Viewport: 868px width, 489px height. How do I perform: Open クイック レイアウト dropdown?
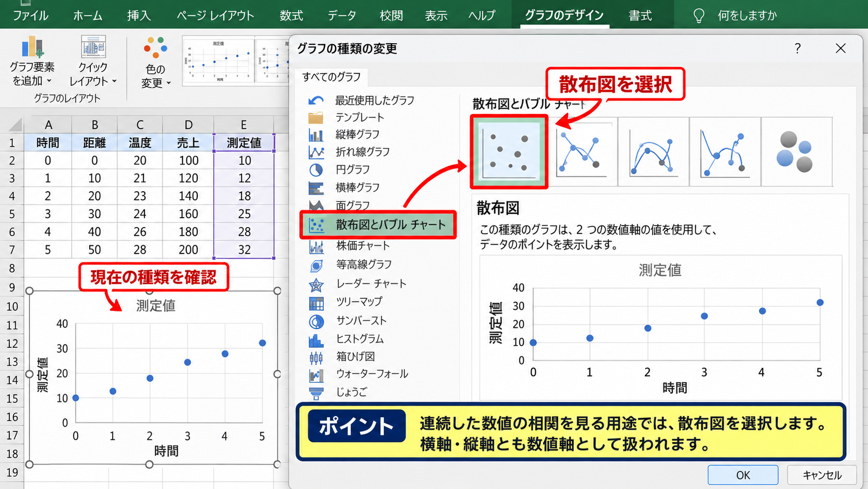[x=93, y=61]
